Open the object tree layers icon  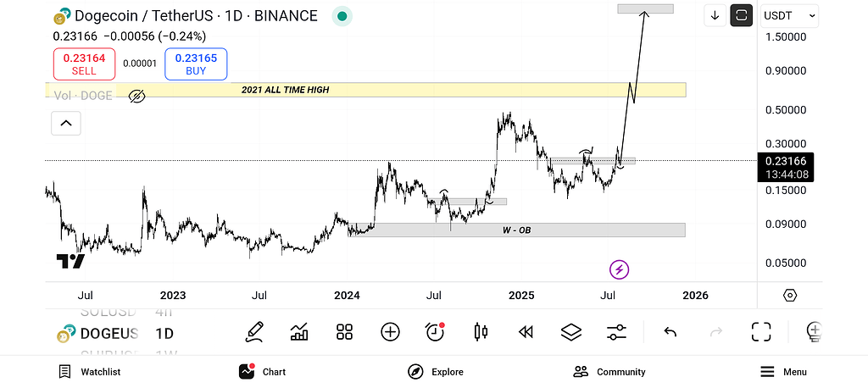pyautogui.click(x=571, y=332)
